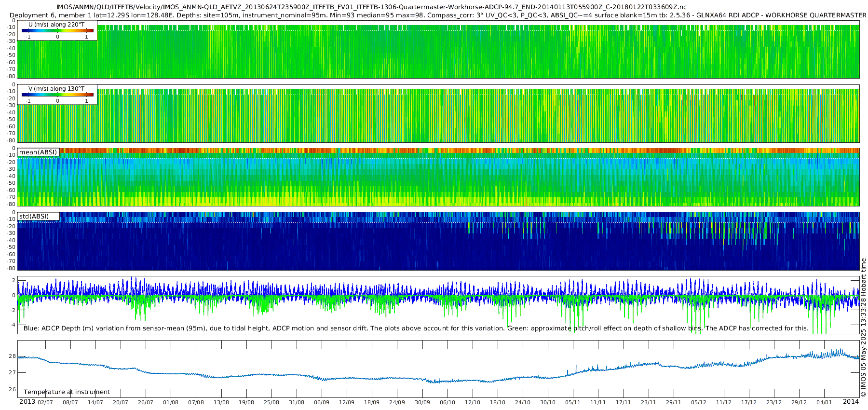Viewport: 868px width, 410px height.
Task: Click the U velocity colorbar legend
Action: (x=57, y=31)
